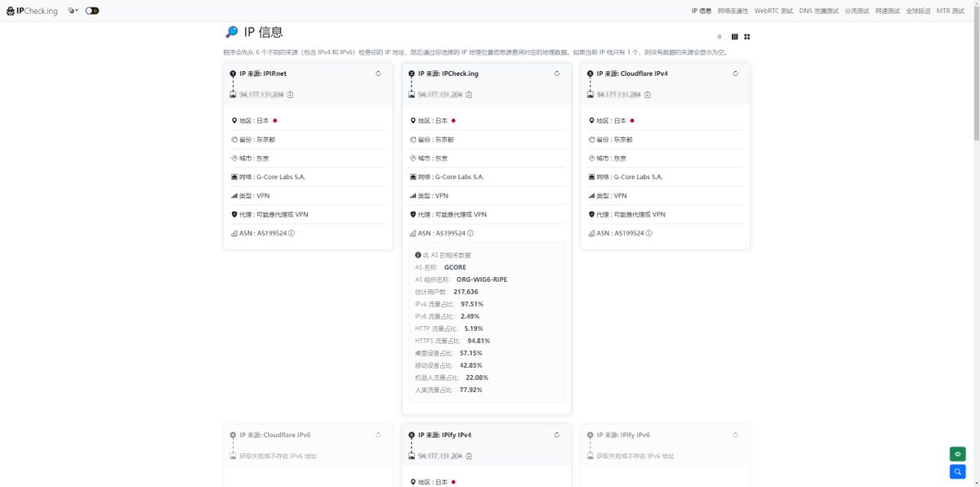Copy IP address in Cloudflare IPv4 card
This screenshot has height=487, width=980.
coord(648,94)
